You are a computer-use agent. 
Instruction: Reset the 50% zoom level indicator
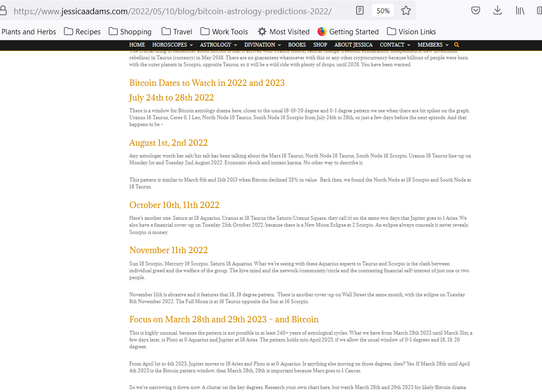point(383,10)
